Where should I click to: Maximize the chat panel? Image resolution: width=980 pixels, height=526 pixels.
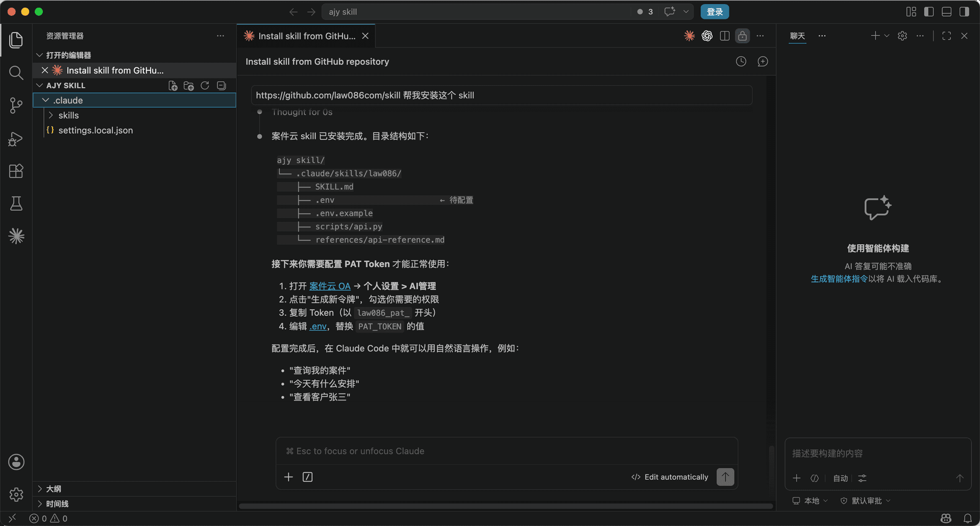click(947, 36)
